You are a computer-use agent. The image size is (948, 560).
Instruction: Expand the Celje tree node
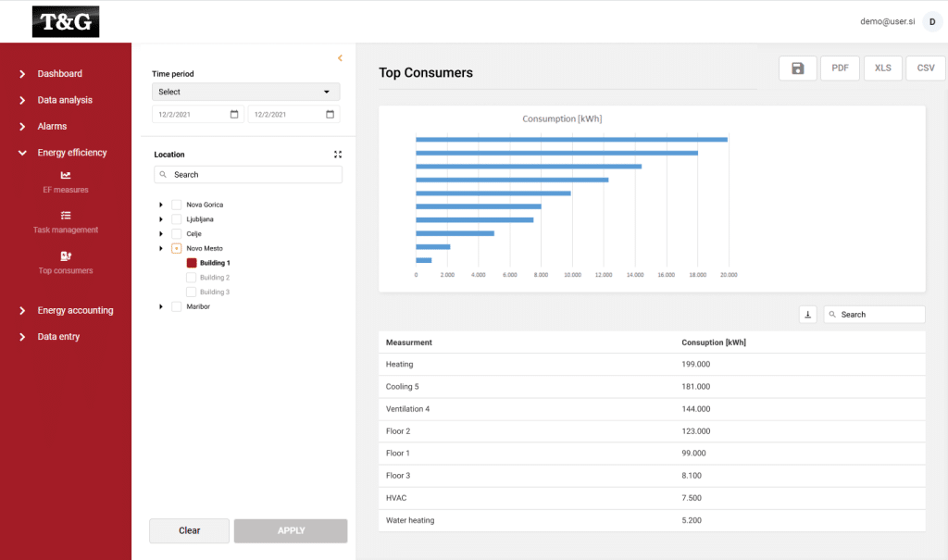coord(161,234)
